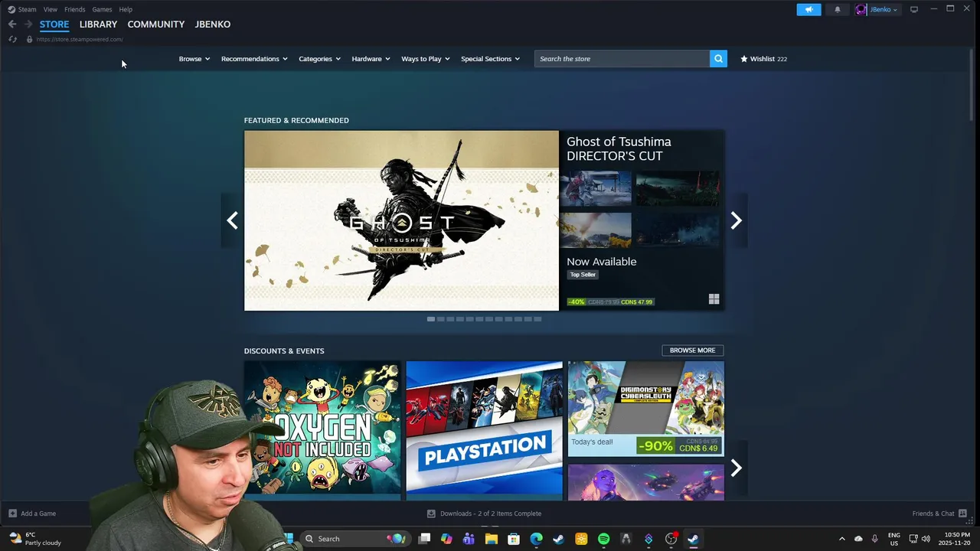Open Ghost of Tsushima DIRECTOR'S CUT title
980x551 pixels.
pyautogui.click(x=619, y=148)
